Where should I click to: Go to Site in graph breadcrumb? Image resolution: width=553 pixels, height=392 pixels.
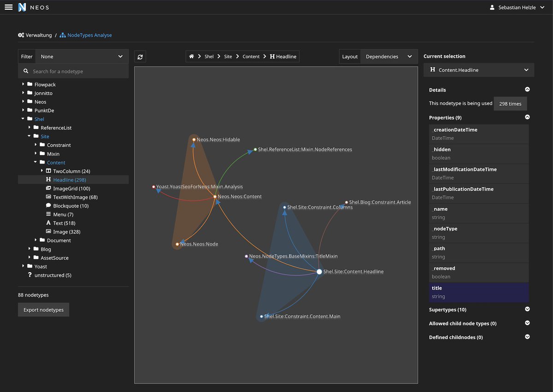(228, 57)
